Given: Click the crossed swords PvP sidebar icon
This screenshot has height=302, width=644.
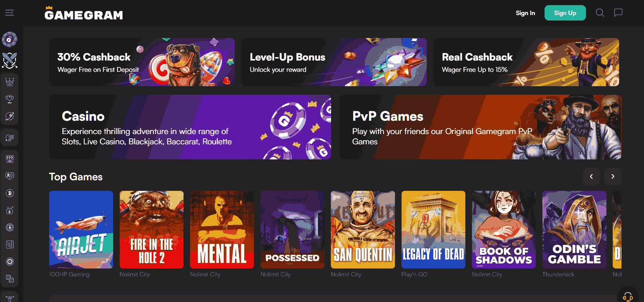Looking at the screenshot, I should coord(10,60).
